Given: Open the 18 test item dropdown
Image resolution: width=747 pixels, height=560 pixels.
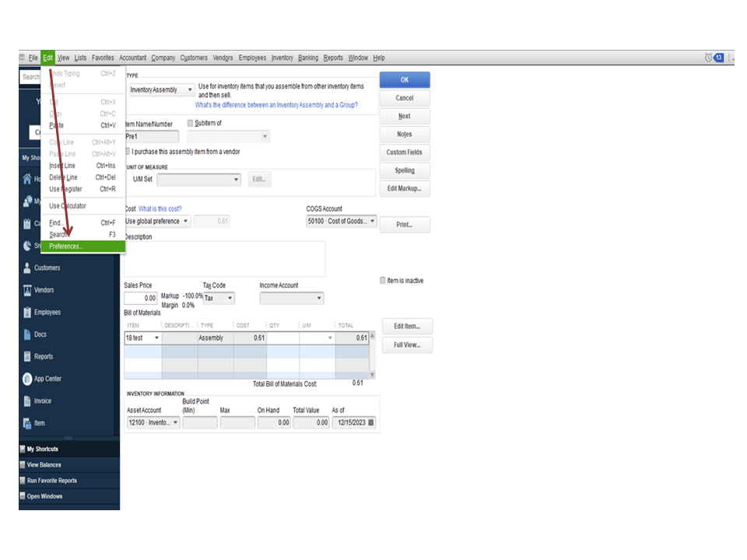Looking at the screenshot, I should [156, 338].
